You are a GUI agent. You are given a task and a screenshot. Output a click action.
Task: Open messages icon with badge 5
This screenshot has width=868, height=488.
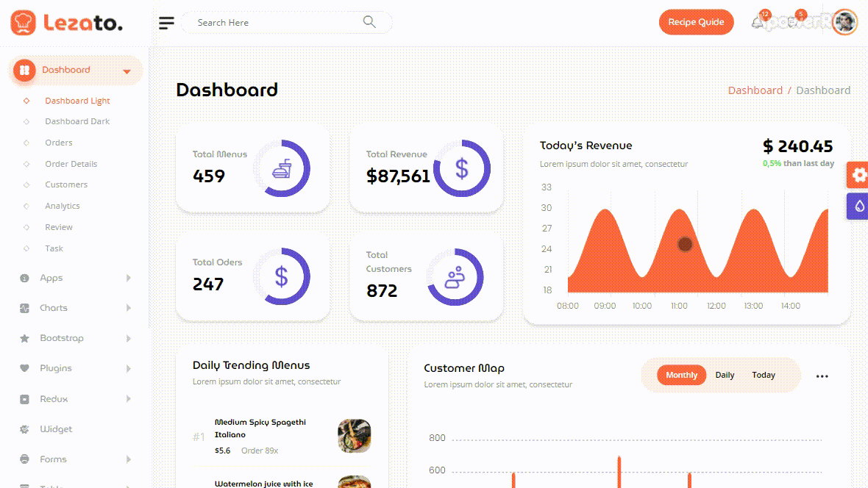pos(794,22)
